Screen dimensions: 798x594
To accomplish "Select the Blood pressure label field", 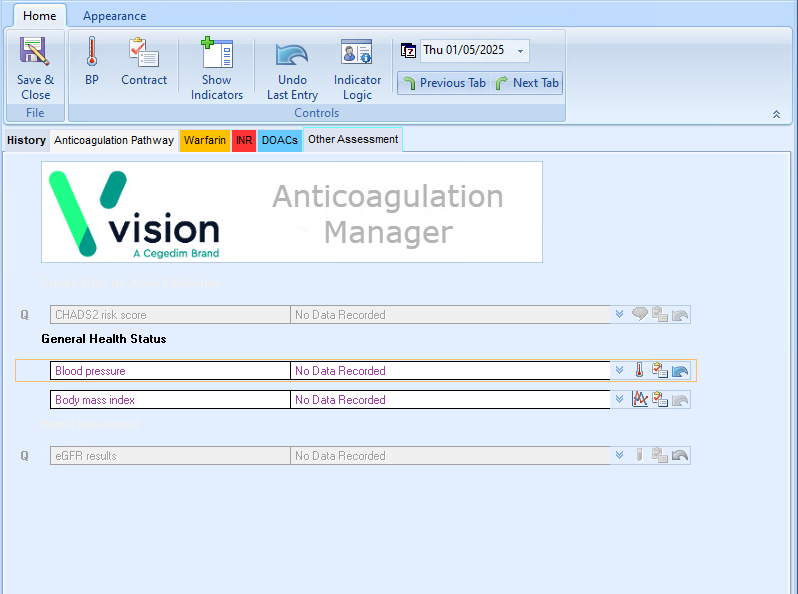I will coord(170,371).
